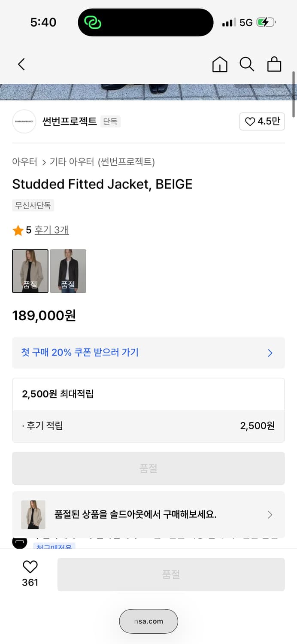This screenshot has height=644, width=297.
Task: Click the SUNBURNPROJECT brand logo circle
Action: (x=24, y=122)
